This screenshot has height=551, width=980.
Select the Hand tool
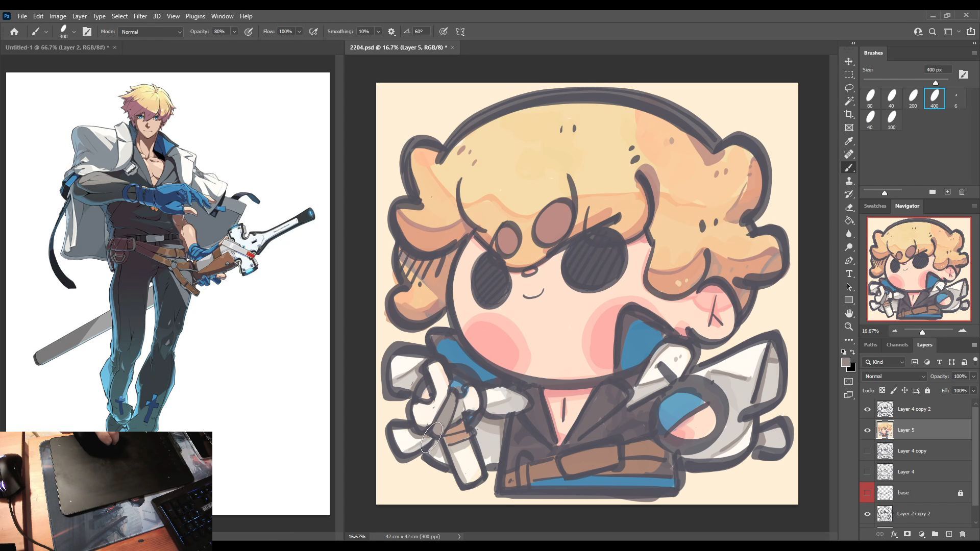[x=849, y=313]
